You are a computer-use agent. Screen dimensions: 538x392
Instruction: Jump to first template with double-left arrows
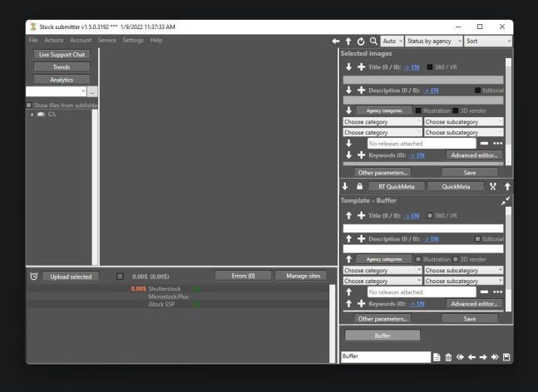coord(460,357)
